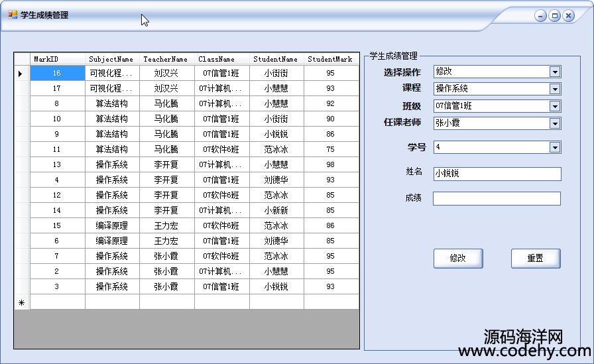Click the app icon in the title bar
This screenshot has width=594, height=364.
13,15
